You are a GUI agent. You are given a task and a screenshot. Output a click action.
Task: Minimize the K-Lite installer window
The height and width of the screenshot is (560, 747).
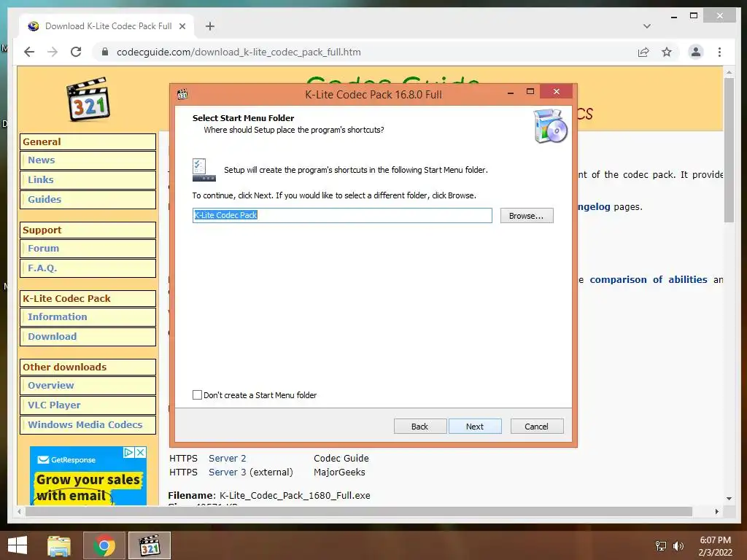[511, 92]
